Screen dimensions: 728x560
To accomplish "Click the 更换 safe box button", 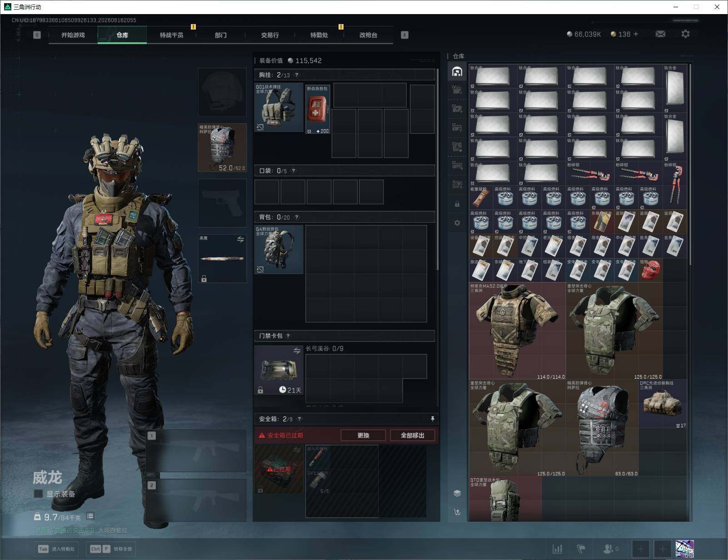I will pyautogui.click(x=363, y=435).
